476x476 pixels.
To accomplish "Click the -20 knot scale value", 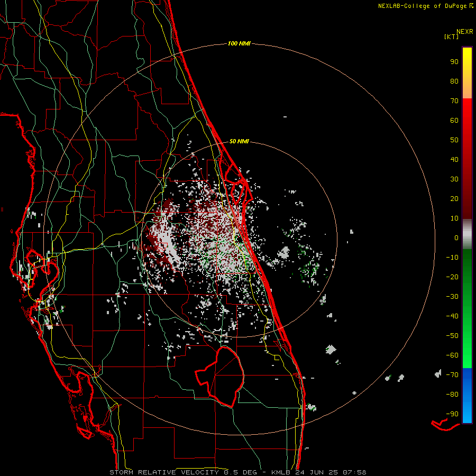I will (452, 277).
